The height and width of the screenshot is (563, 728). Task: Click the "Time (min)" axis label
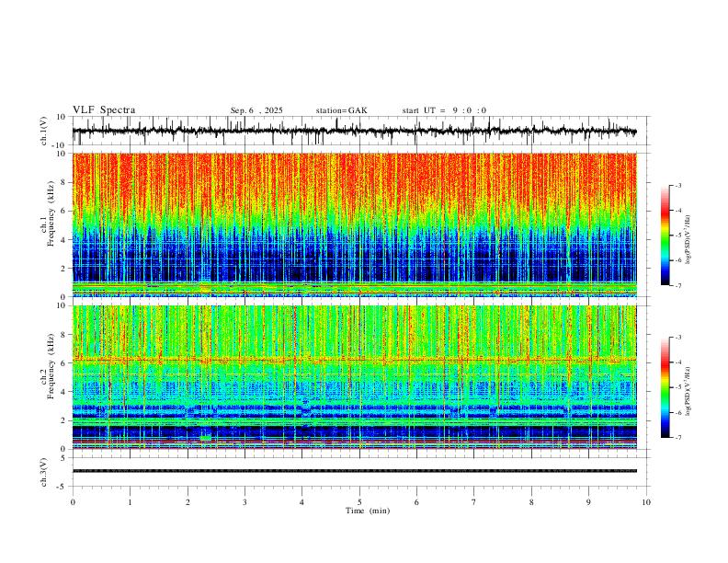[x=368, y=511]
